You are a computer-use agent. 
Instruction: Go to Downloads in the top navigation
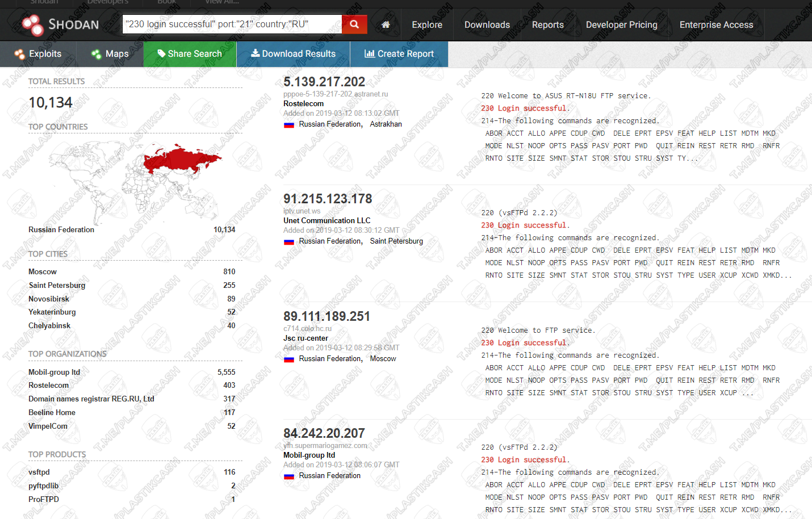click(487, 25)
